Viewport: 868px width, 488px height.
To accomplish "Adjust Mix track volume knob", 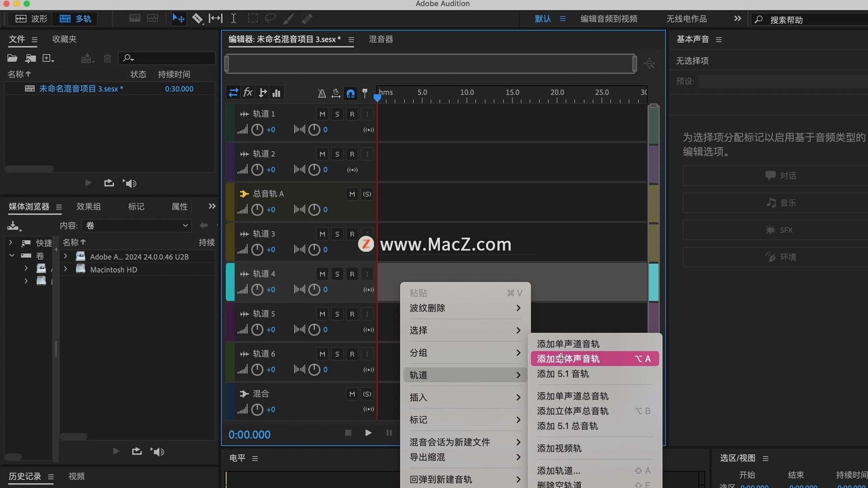I will tap(257, 410).
